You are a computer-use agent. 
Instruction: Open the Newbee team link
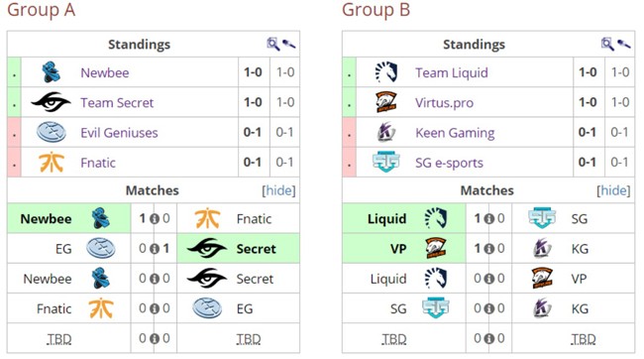(105, 72)
